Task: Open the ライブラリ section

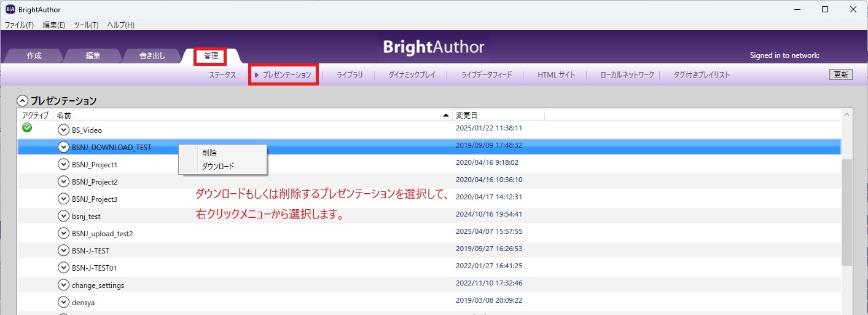Action: click(x=350, y=75)
